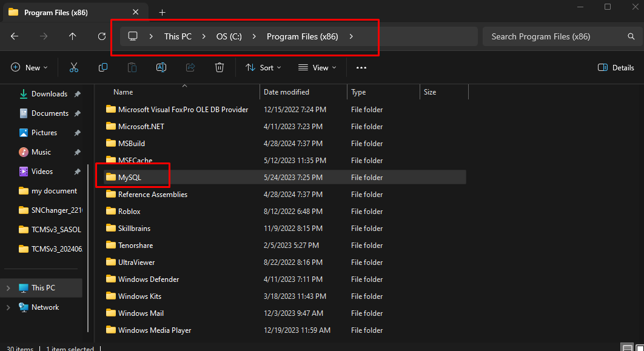Click the search magnifier icon
Screen dimensions: 644x351
coord(631,36)
